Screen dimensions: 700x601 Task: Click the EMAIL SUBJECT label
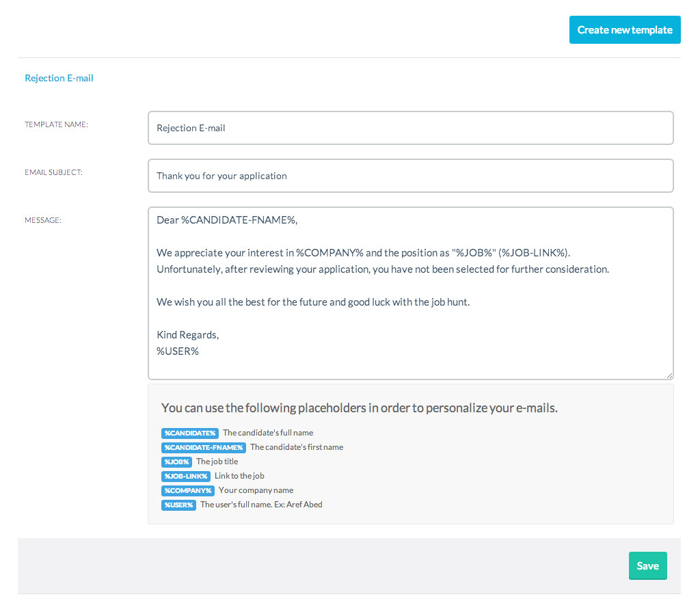point(53,172)
